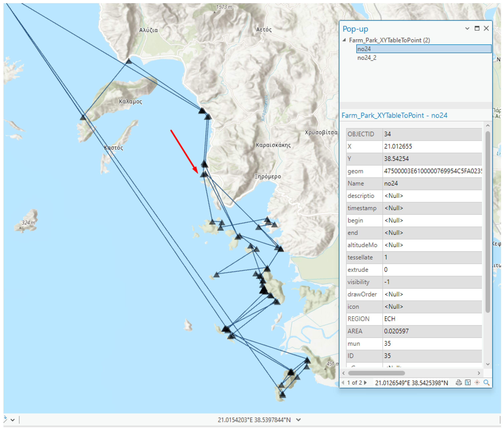Open the Pop-up pane options chevron

467,29
